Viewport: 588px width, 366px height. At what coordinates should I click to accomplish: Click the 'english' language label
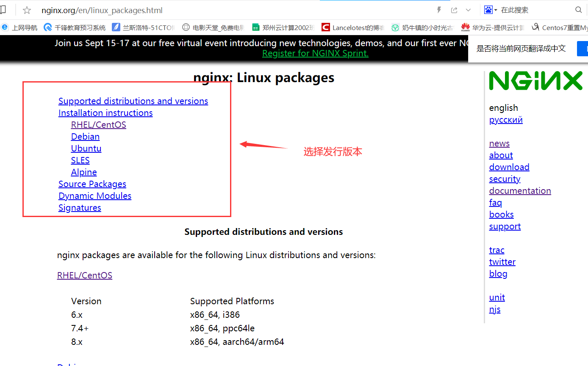pos(503,108)
